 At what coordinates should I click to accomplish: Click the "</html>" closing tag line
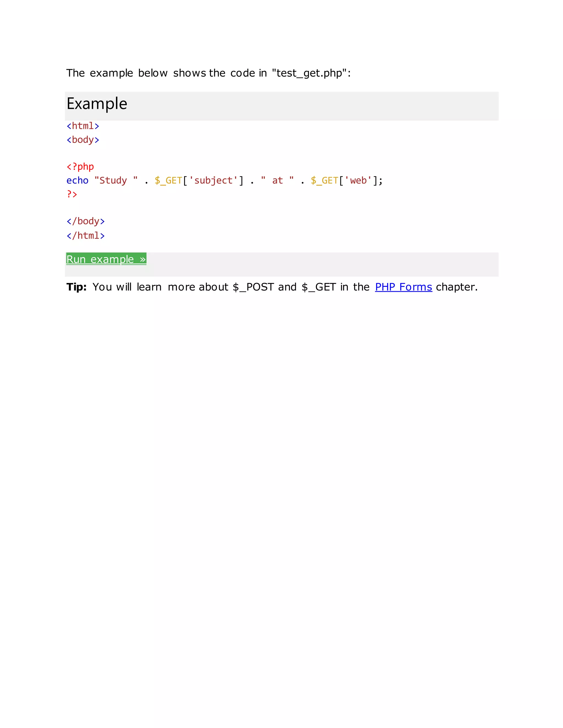click(x=85, y=236)
